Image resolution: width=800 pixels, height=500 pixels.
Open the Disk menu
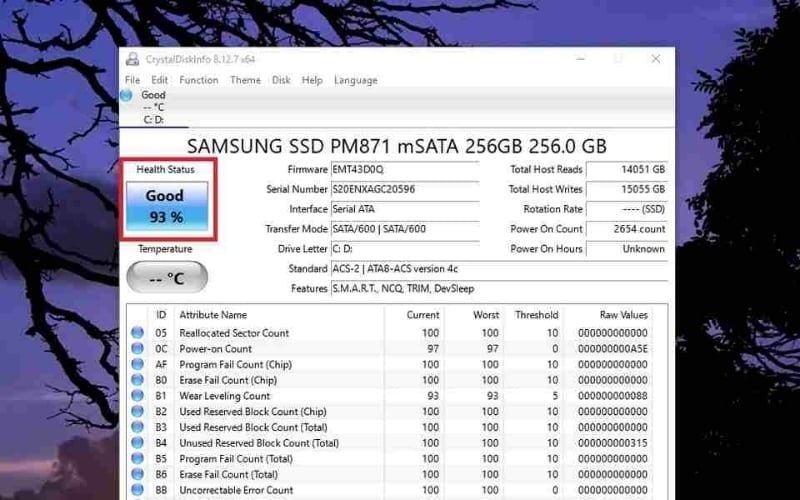281,80
